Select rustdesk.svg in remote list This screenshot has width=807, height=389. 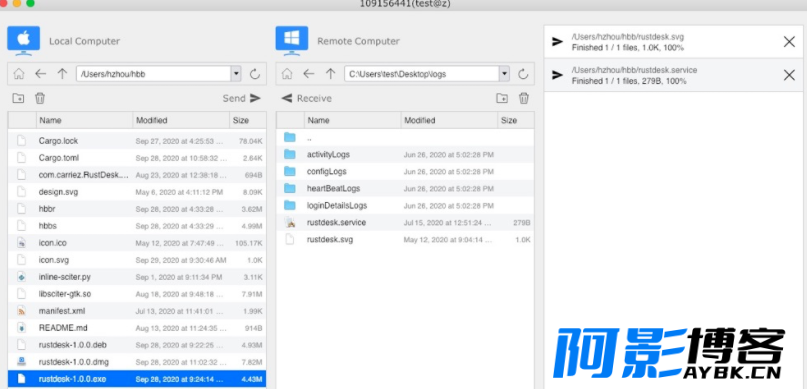click(405, 239)
